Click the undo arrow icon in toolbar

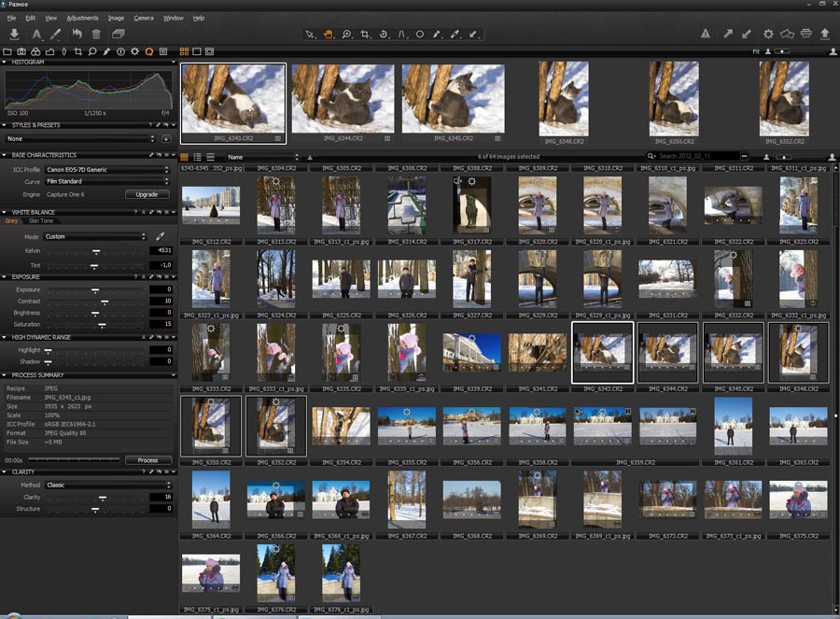point(77,35)
